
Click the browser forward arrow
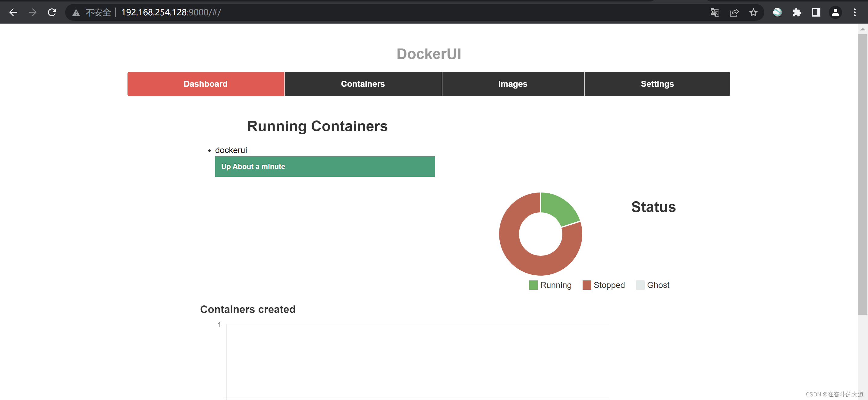pyautogui.click(x=32, y=12)
